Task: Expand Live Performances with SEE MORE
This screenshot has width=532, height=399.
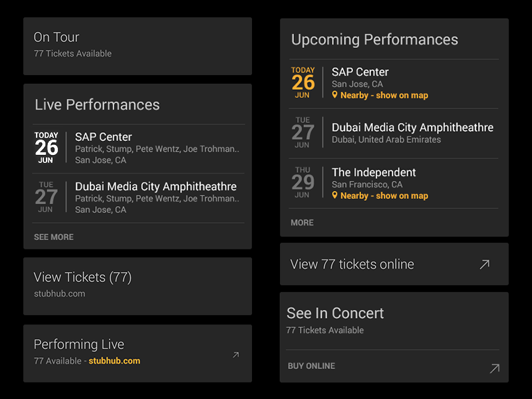Action: coord(54,237)
